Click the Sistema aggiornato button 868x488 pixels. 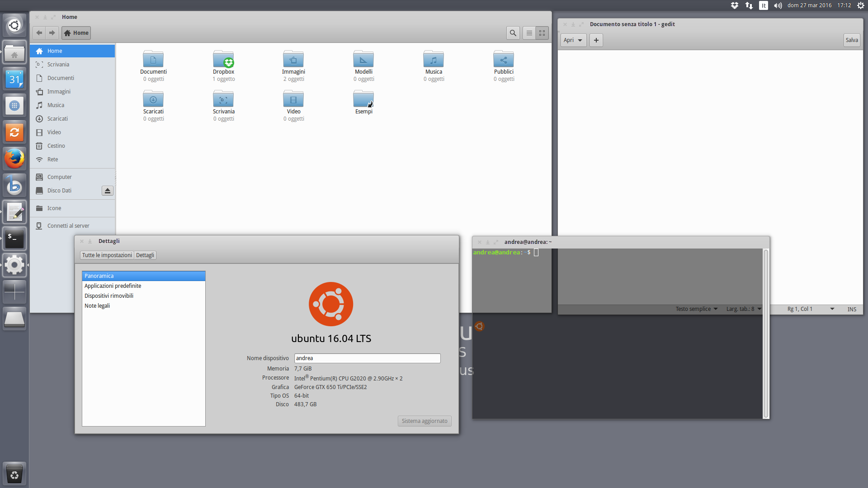pyautogui.click(x=425, y=421)
